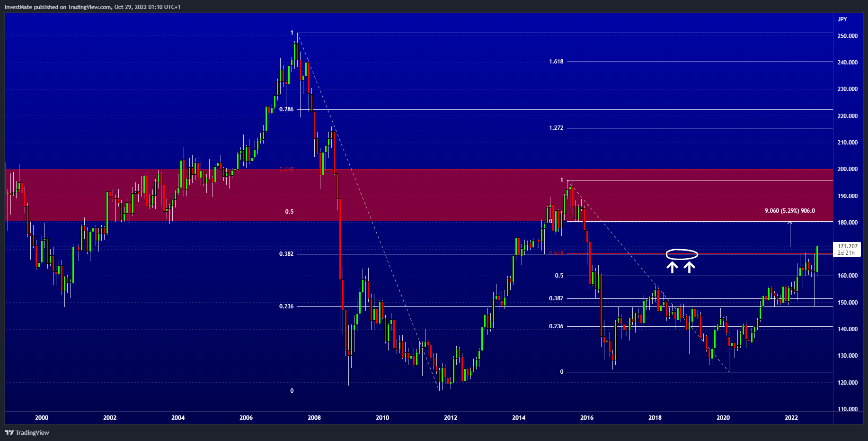Click the TradingView logo in the footer

point(27,432)
